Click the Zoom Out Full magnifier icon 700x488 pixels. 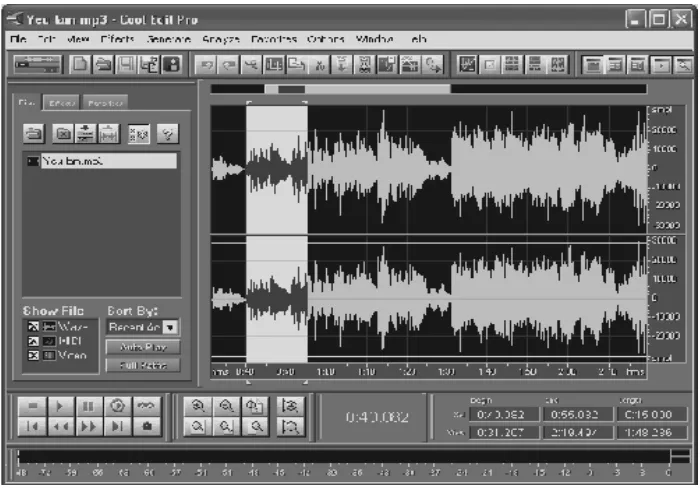click(255, 406)
